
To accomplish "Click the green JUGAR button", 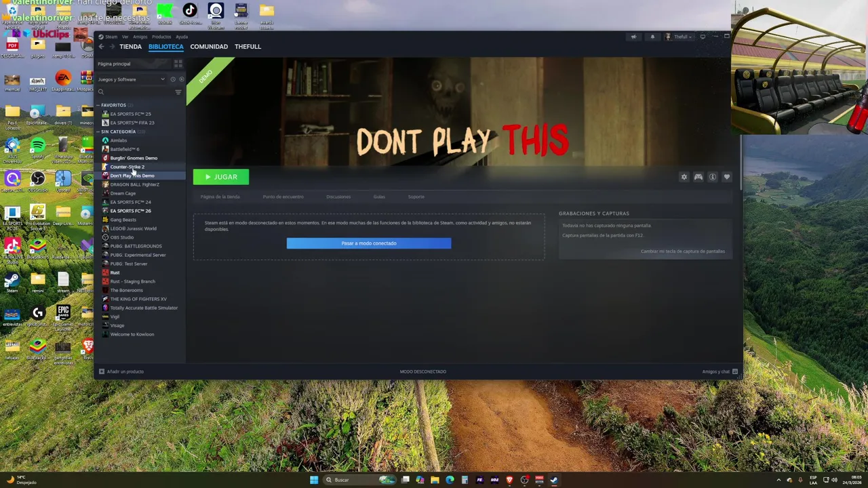I will [x=221, y=177].
